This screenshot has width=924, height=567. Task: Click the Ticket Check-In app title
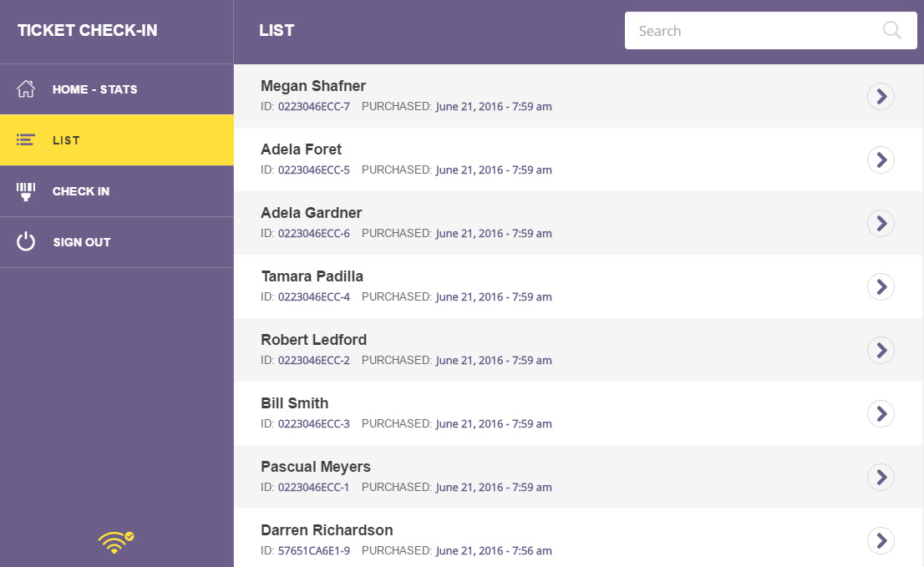pyautogui.click(x=88, y=31)
